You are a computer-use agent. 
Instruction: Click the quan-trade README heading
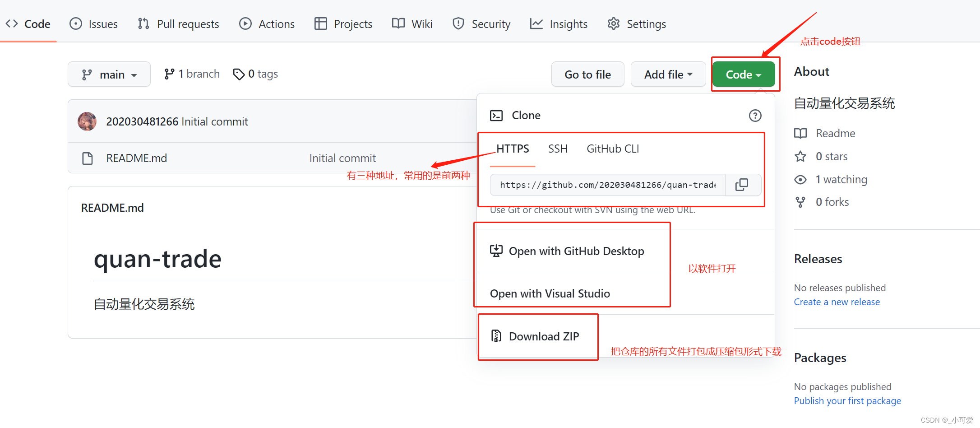click(158, 259)
